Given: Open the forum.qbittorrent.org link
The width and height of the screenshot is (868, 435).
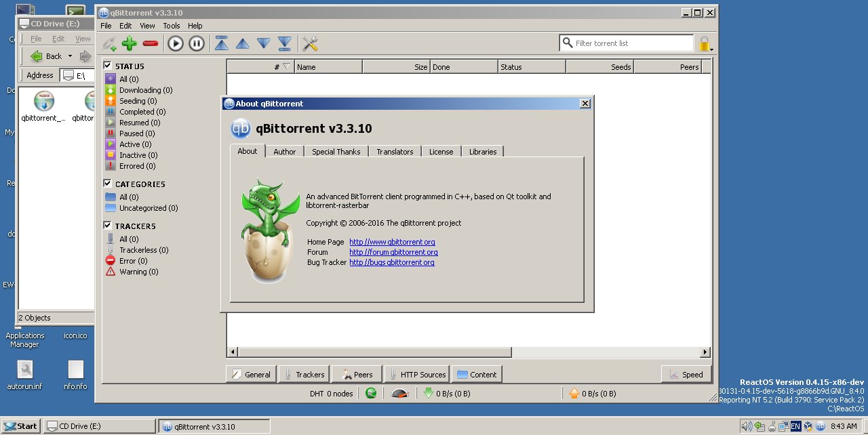Looking at the screenshot, I should (x=393, y=252).
